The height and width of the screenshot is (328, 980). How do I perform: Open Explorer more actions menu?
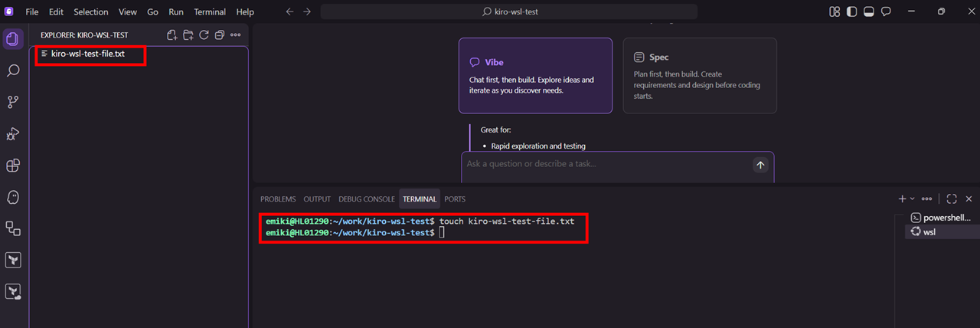pos(236,35)
